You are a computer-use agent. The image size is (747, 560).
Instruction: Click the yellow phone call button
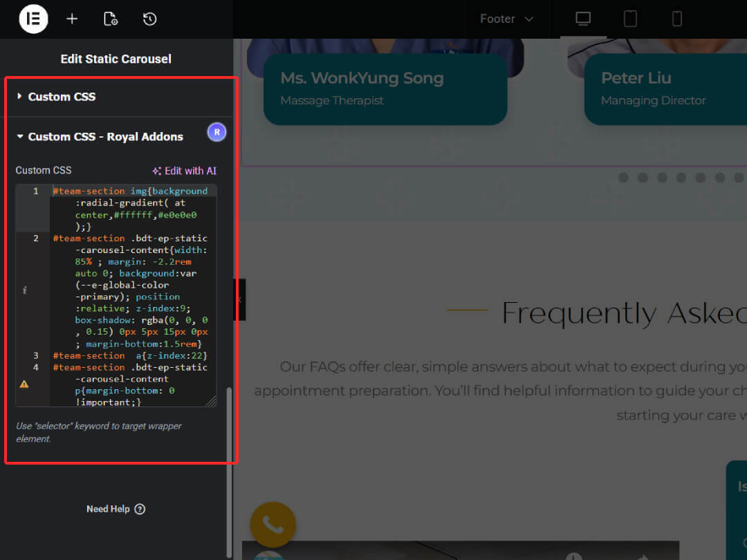(x=273, y=524)
